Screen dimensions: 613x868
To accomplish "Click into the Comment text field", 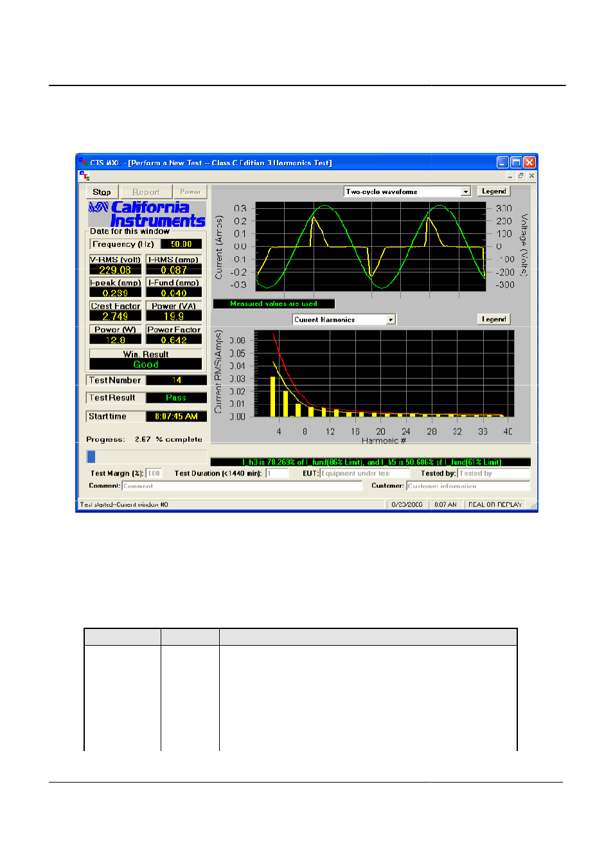I will [x=242, y=486].
